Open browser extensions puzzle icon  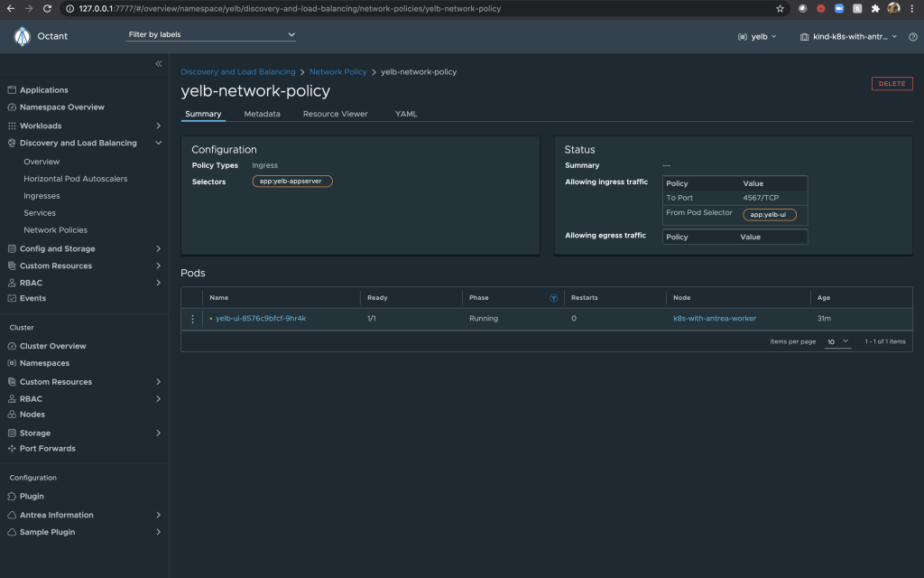tap(875, 9)
